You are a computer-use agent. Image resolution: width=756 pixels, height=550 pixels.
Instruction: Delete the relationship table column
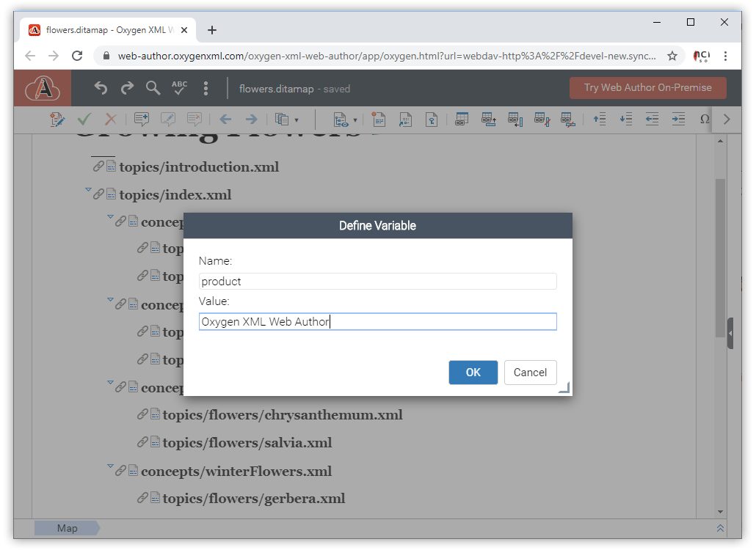coord(542,120)
